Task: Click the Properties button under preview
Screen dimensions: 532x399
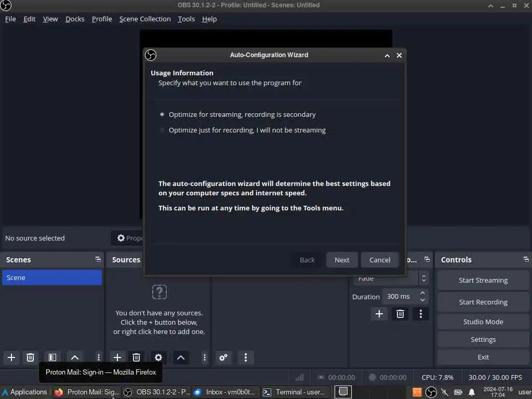Action: pyautogui.click(x=128, y=238)
